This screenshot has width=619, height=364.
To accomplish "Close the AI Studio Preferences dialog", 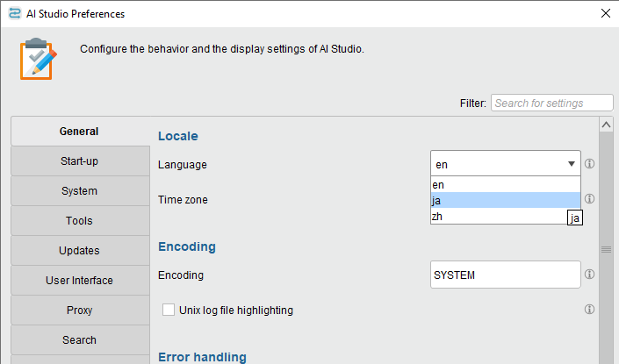I will pyautogui.click(x=606, y=13).
